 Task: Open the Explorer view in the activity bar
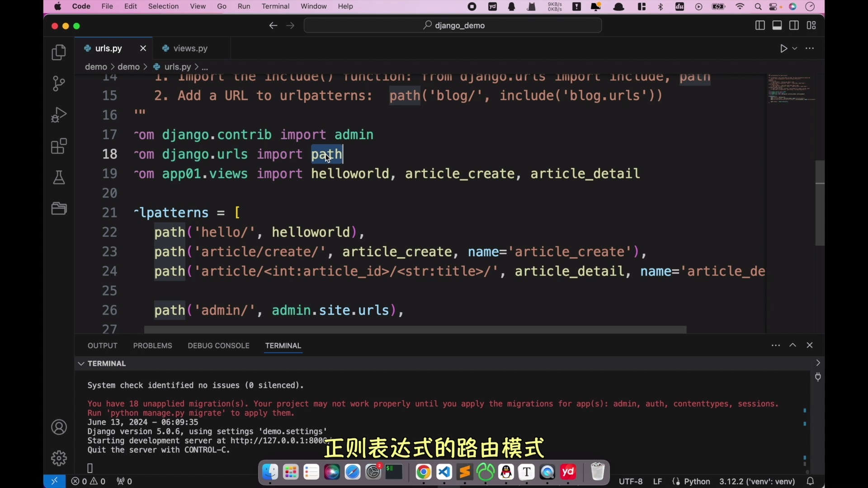click(x=59, y=52)
